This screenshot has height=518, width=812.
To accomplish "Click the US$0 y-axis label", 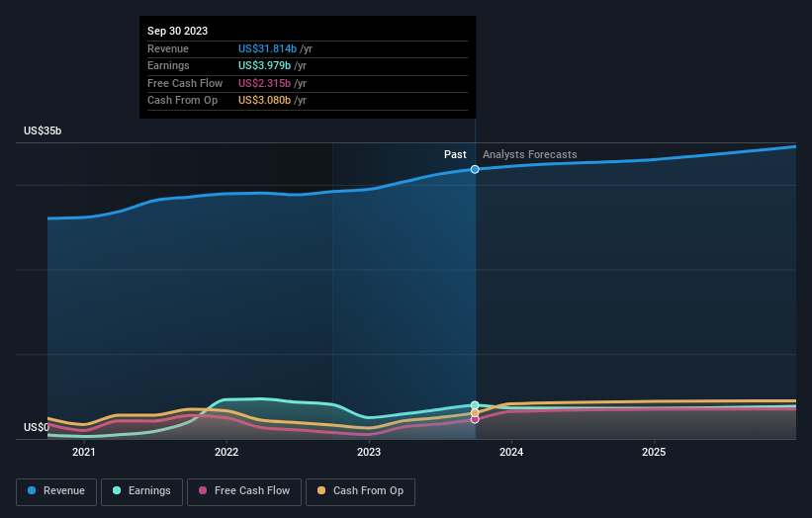I will click(37, 427).
